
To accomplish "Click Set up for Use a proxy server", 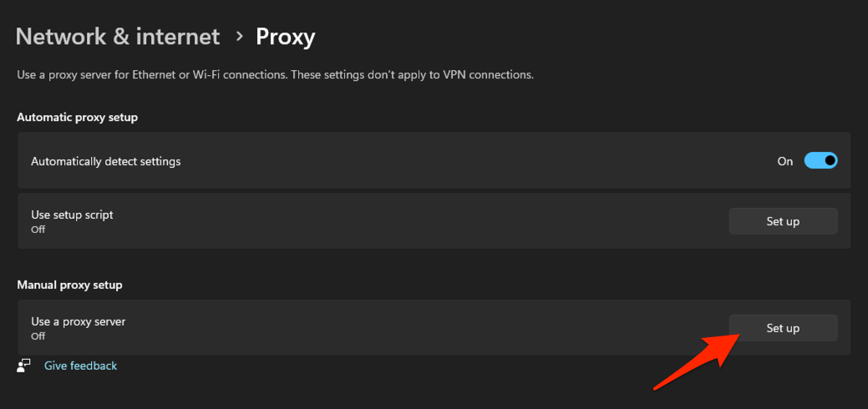I will click(x=783, y=328).
